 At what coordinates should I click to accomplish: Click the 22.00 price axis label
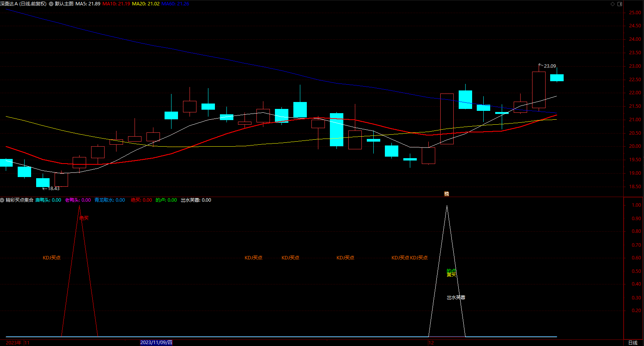point(635,93)
